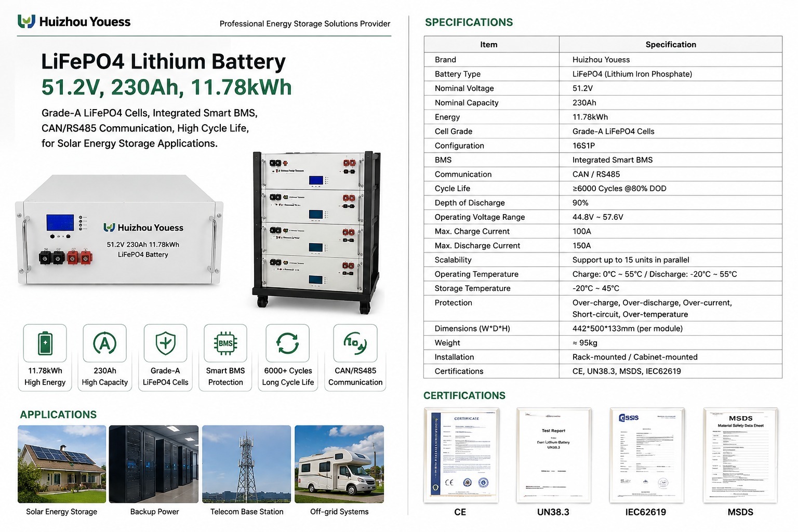Open the CE certificate image
This screenshot has width=798, height=532.
461,455
